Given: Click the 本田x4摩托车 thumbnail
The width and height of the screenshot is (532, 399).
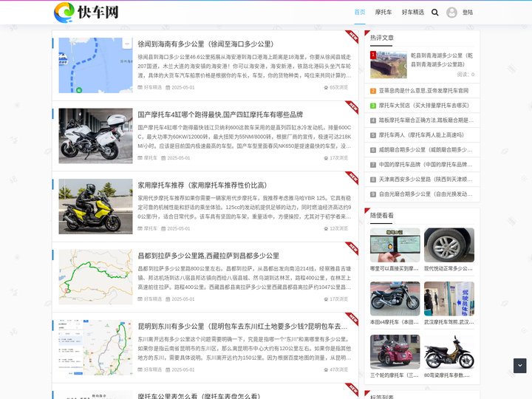Looking at the screenshot, I should click(395, 299).
